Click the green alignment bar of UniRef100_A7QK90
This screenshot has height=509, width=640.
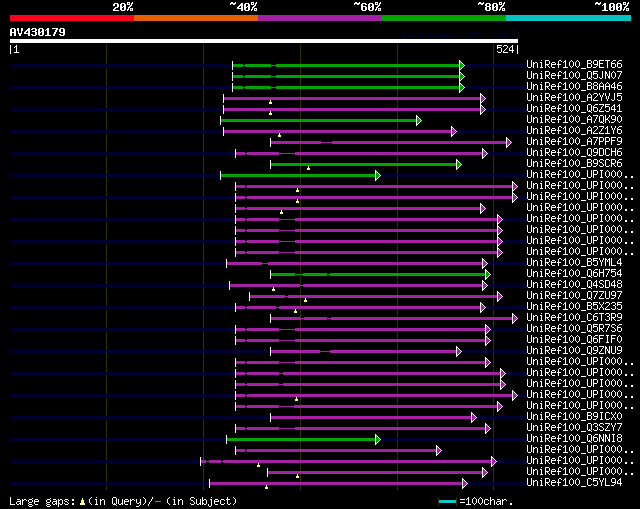[x=319, y=120]
